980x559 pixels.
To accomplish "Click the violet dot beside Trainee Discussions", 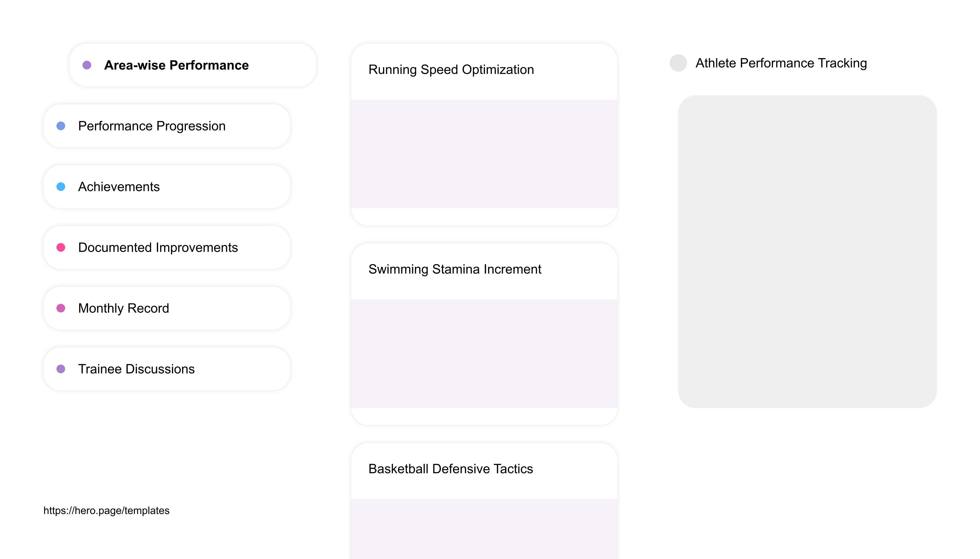I will (x=61, y=369).
